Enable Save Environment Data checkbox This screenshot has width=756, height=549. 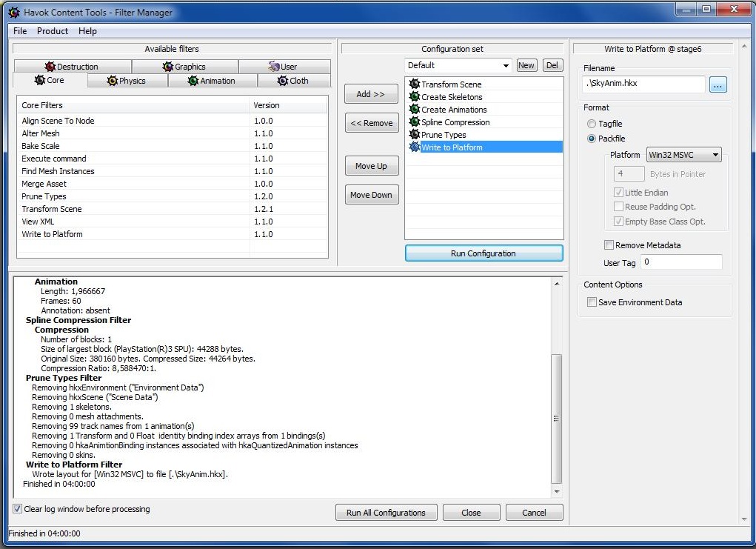click(x=592, y=302)
